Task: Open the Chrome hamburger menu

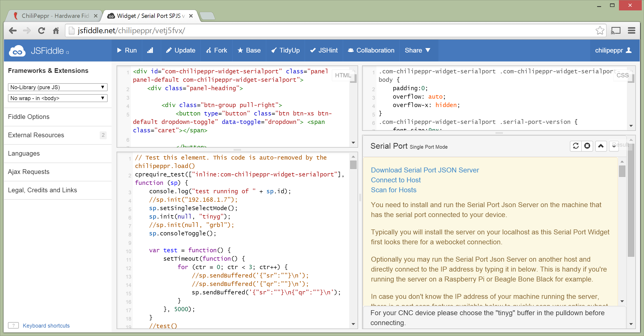Action: tap(632, 31)
